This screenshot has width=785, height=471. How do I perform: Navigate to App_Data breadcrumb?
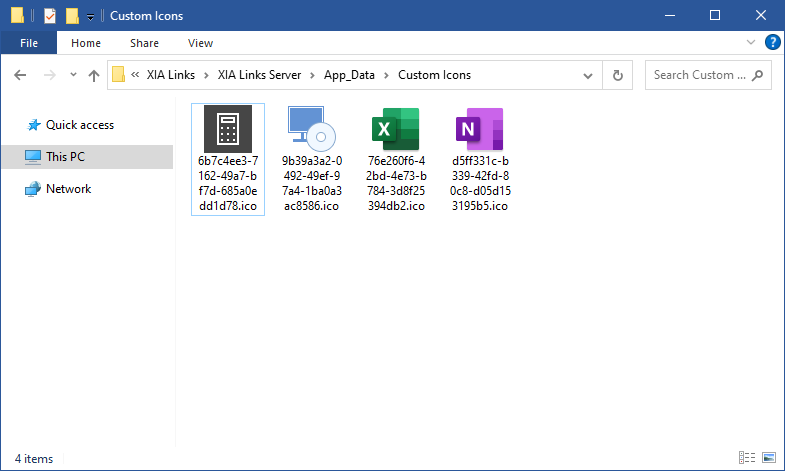click(x=349, y=75)
